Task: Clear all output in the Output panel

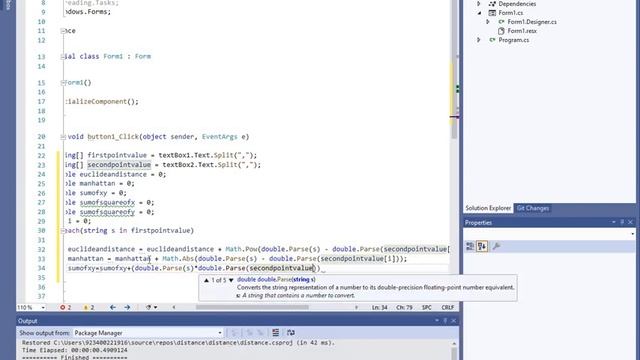Action: click(276, 333)
